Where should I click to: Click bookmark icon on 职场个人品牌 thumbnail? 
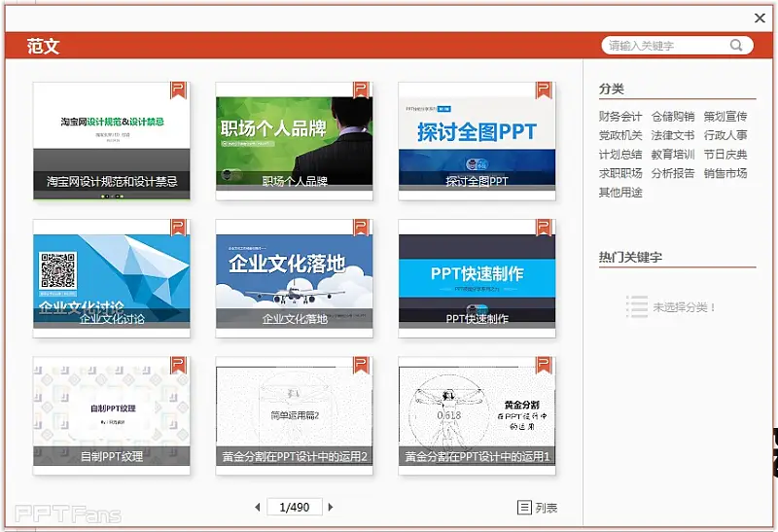(361, 89)
